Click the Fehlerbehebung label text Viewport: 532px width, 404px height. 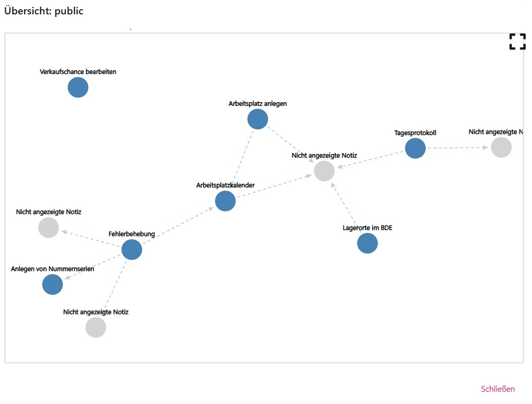click(131, 234)
